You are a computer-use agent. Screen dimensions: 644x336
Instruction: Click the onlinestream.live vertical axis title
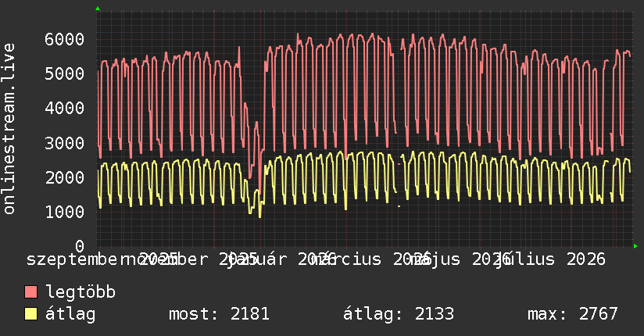(9, 129)
